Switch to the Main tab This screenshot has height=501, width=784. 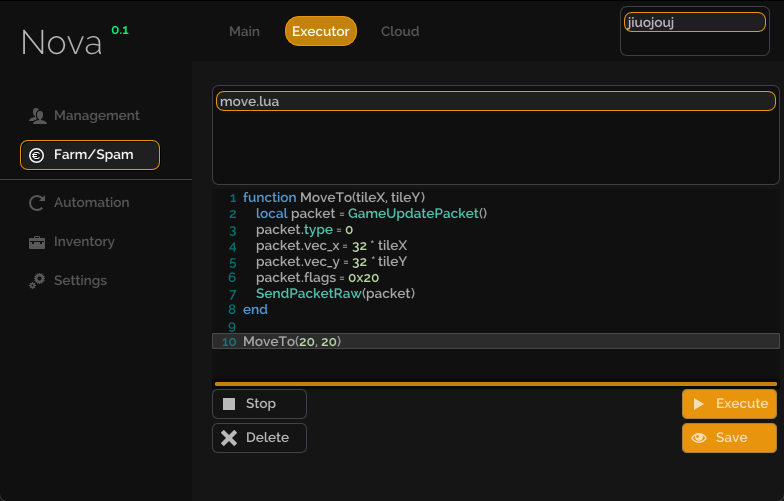[x=244, y=32]
